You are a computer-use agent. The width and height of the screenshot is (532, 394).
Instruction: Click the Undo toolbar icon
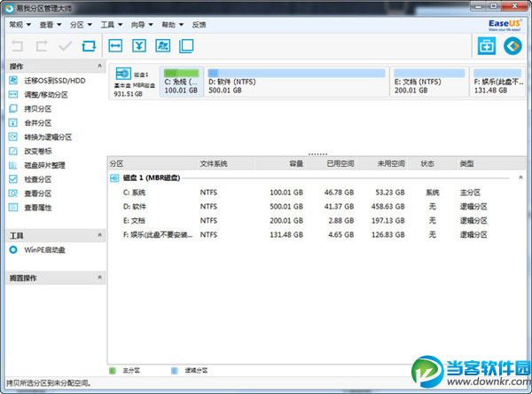point(18,45)
